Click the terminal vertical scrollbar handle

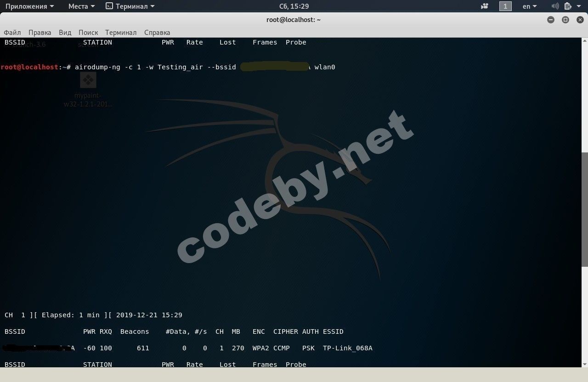pos(585,209)
